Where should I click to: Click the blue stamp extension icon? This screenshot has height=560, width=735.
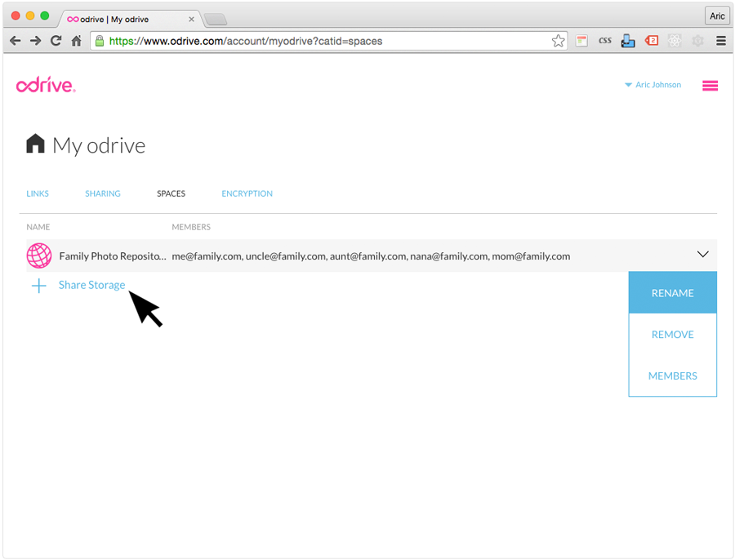(628, 41)
